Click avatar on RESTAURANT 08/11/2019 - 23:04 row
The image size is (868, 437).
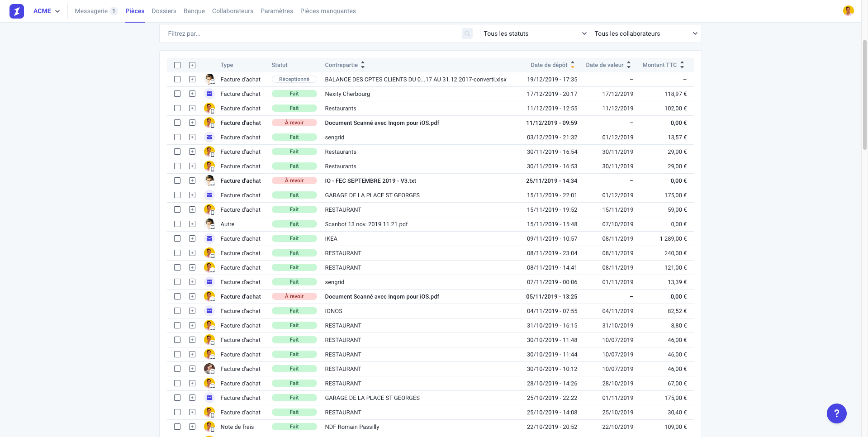[x=209, y=253]
